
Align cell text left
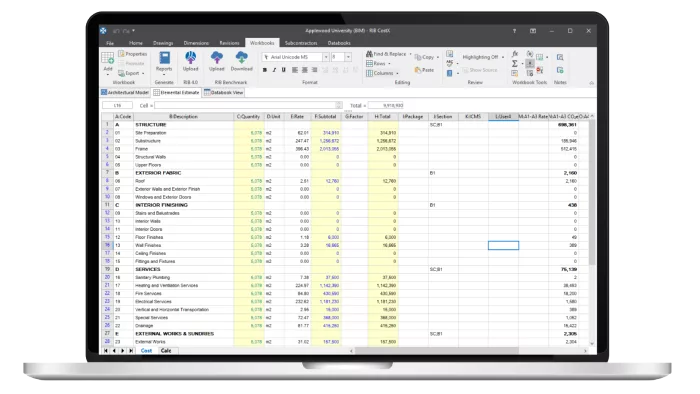tap(295, 70)
